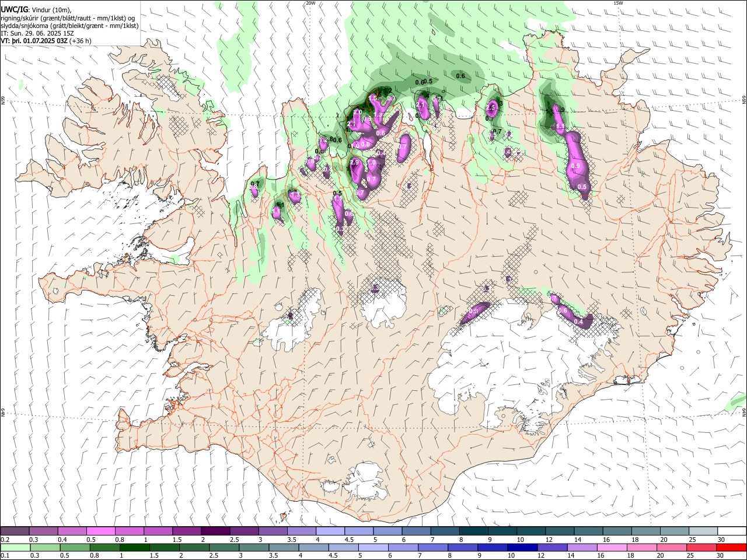This screenshot has height=560, width=747.
Task: Pick the light pink 16 swatch, bottom legend row
Action: click(x=612, y=547)
